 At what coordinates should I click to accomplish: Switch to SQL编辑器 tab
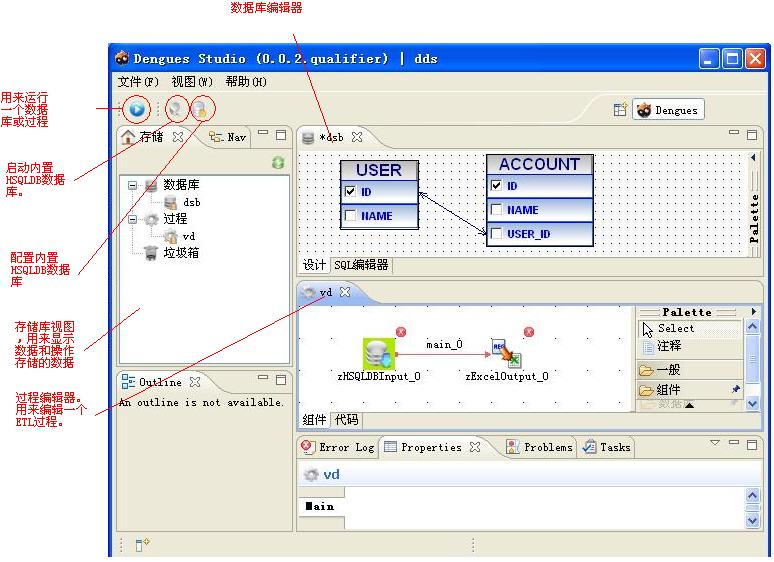361,265
